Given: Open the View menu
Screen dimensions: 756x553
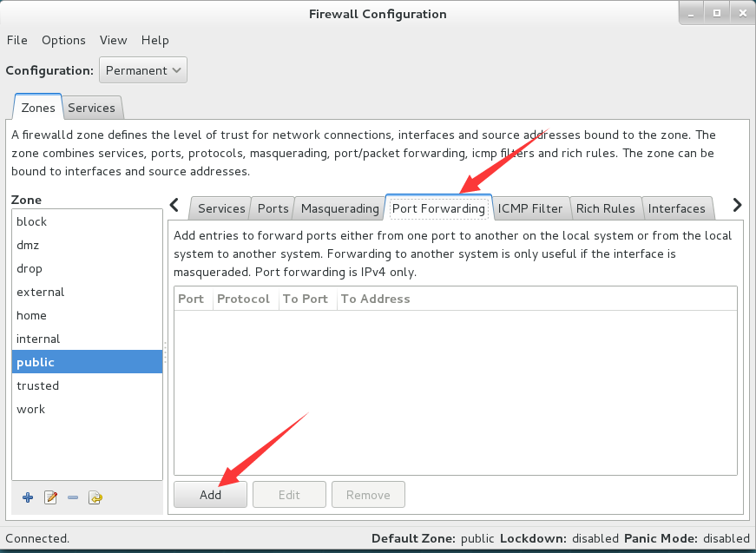Looking at the screenshot, I should (x=114, y=40).
